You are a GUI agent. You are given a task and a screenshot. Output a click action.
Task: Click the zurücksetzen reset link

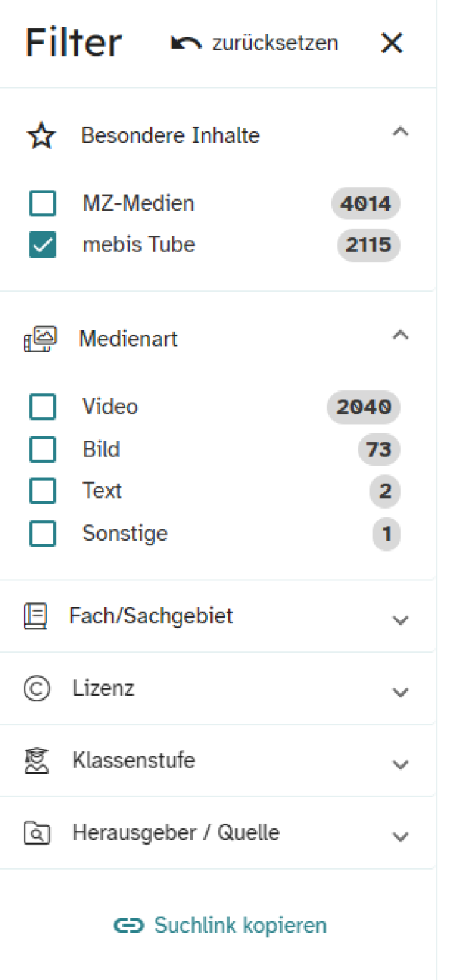275,43
